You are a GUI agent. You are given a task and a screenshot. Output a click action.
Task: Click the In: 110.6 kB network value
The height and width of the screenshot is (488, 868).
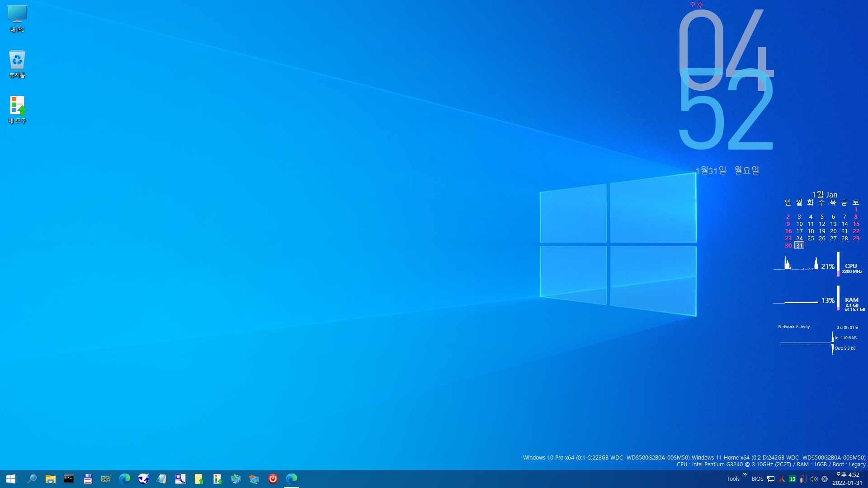pyautogui.click(x=845, y=338)
